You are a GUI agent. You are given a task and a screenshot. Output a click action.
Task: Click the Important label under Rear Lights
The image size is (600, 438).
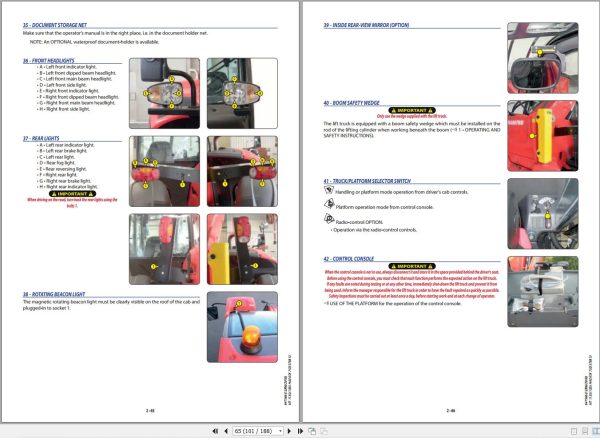pyautogui.click(x=72, y=194)
